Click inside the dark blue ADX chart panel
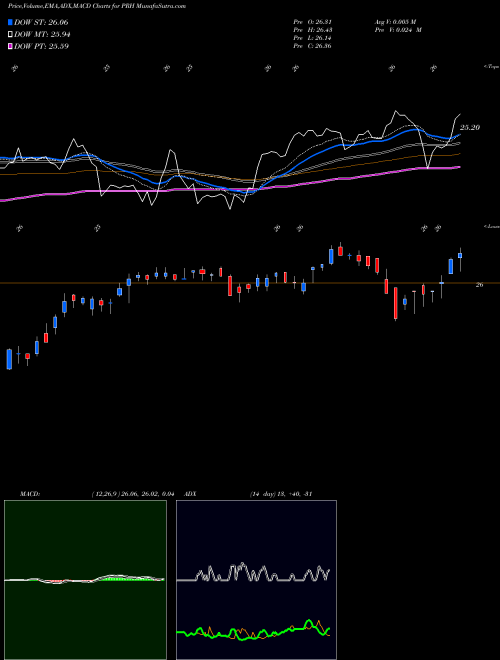The height and width of the screenshot is (660, 500). [x=256, y=580]
